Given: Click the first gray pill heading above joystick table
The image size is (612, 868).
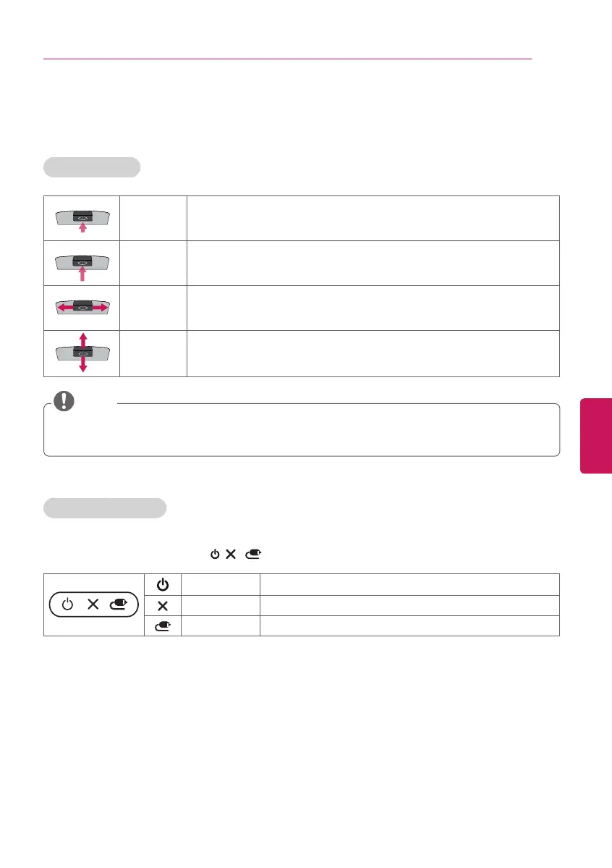Looking at the screenshot, I should (92, 167).
